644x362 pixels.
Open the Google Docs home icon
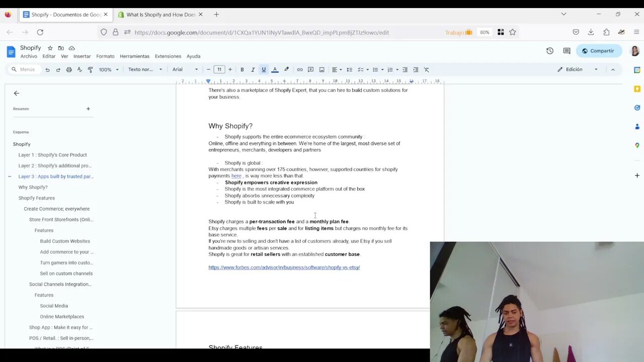point(11,51)
